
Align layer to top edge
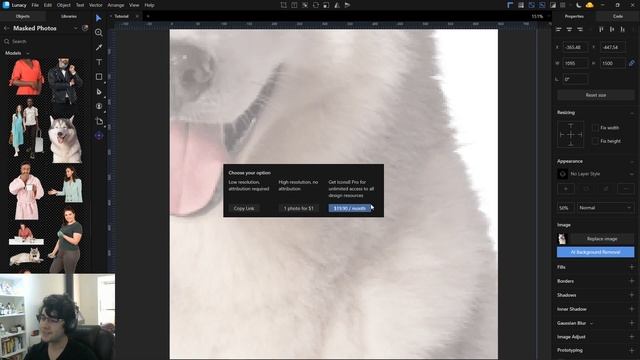point(601,29)
